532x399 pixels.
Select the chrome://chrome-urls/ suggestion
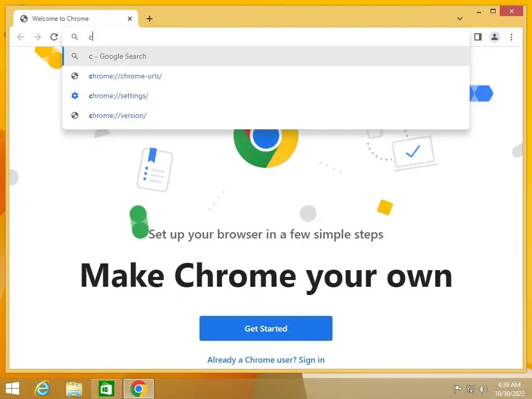pos(266,76)
